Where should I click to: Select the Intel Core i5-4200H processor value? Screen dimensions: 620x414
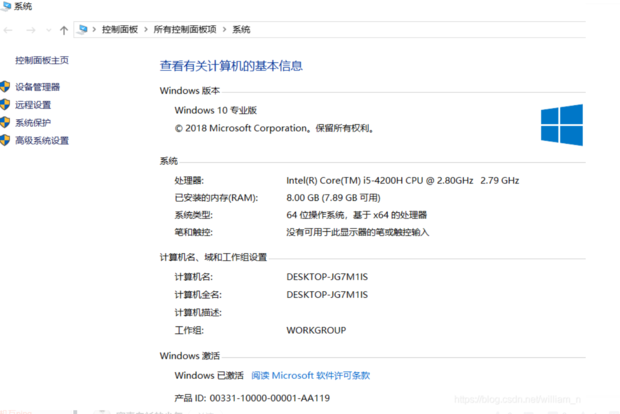click(x=403, y=181)
